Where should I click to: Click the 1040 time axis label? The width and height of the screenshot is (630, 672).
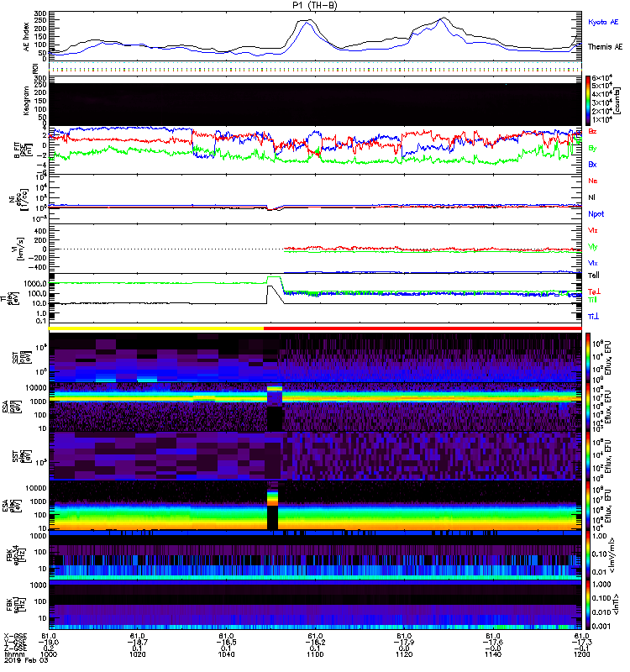pyautogui.click(x=226, y=654)
